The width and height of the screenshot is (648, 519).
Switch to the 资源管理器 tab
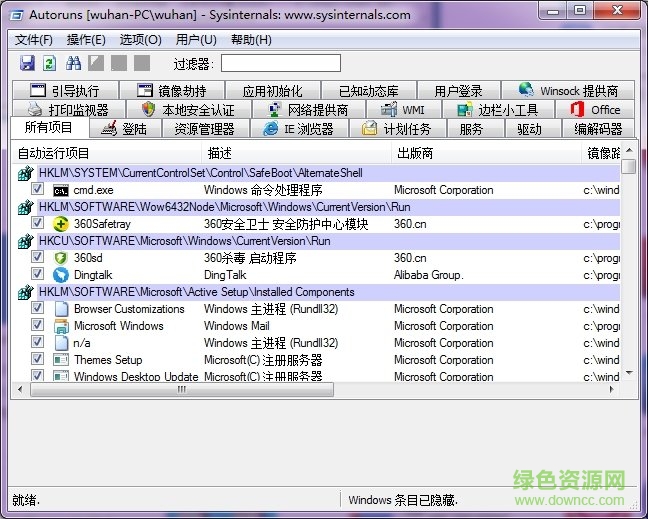[x=205, y=129]
